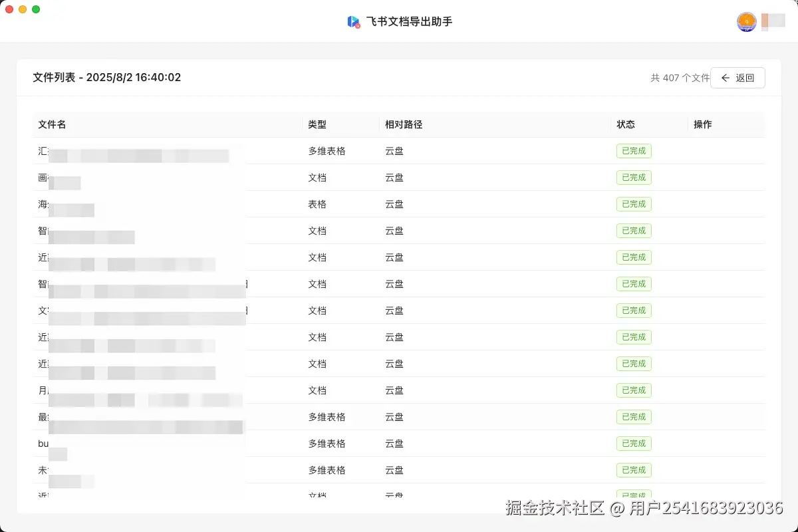Click the file count text 共 407 个文件

[680, 78]
